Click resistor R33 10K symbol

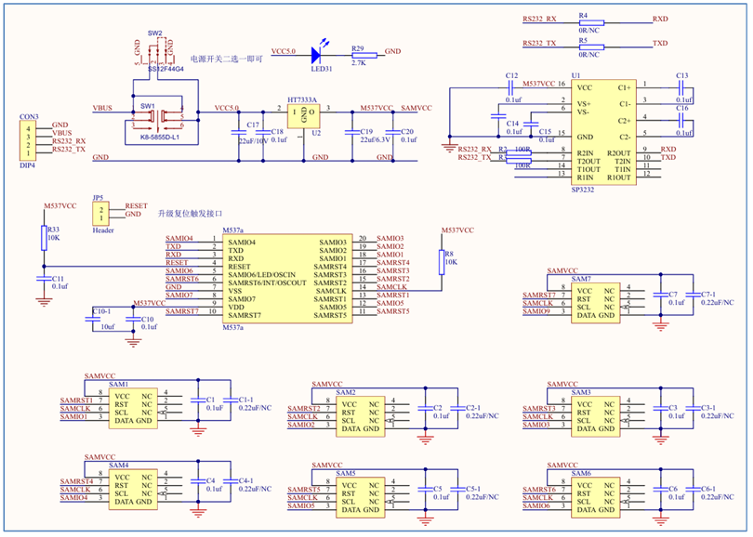click(43, 238)
